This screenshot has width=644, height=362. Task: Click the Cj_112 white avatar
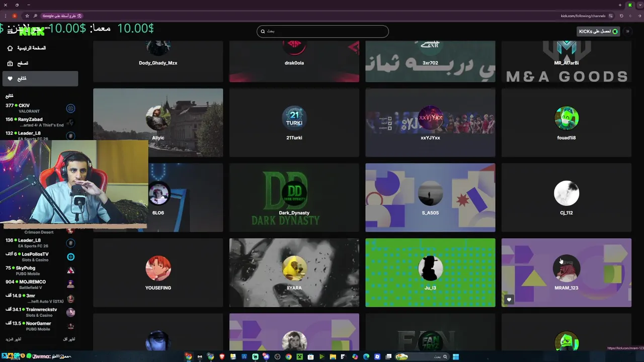point(567,193)
